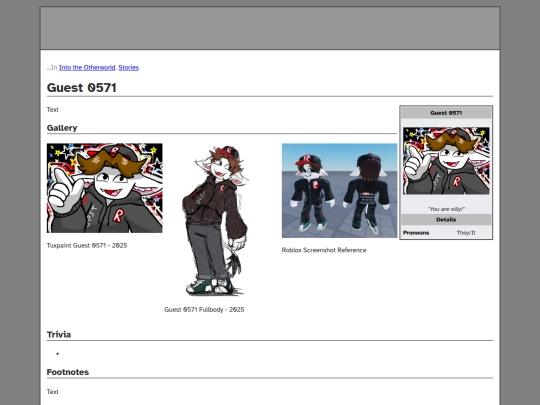
Task: Click the Details header in infobox
Action: tap(446, 219)
